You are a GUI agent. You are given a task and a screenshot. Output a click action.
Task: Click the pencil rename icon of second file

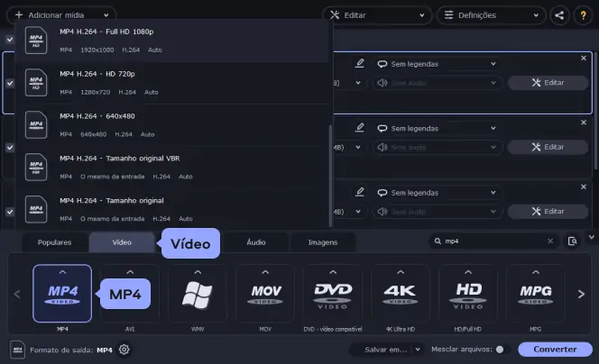359,128
